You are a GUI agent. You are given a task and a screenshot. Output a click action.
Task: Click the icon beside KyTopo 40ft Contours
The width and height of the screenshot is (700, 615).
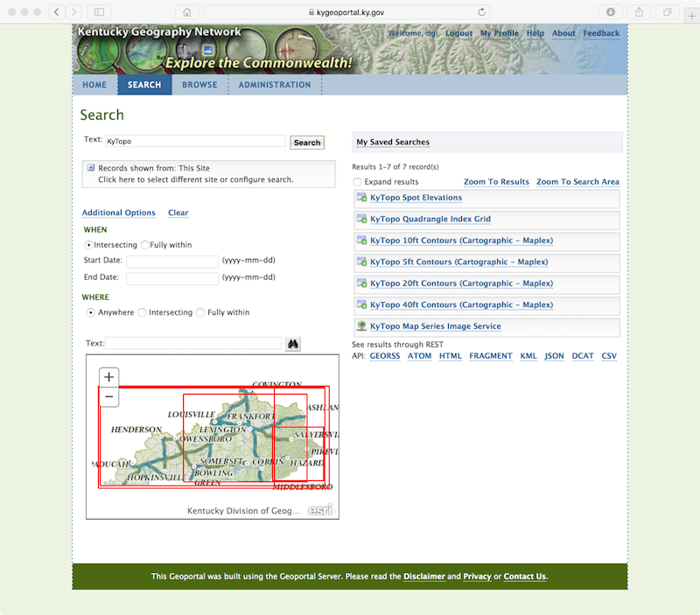[x=361, y=304]
